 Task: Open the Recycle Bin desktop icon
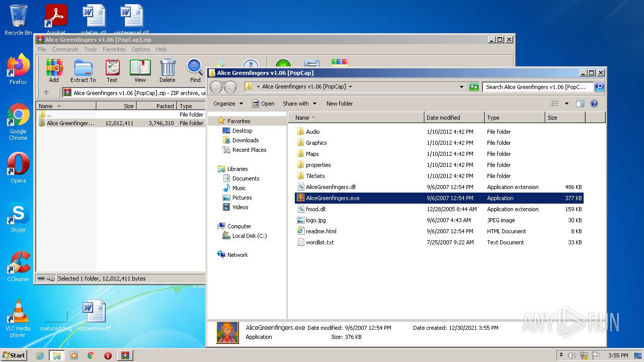18,20
